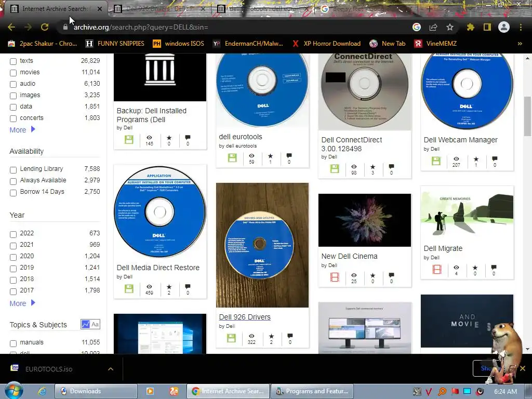Switch to dell eurotools tab
Viewport: 532px width, 399px height.
click(x=263, y=9)
